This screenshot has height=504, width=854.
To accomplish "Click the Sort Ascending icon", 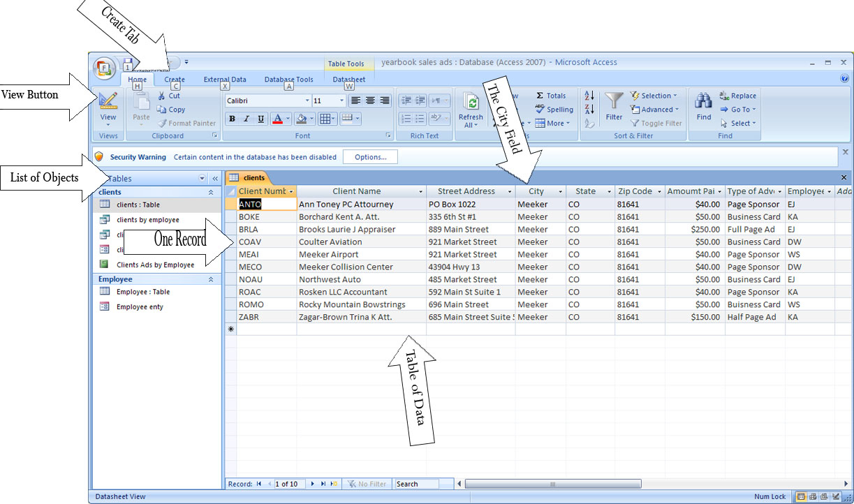I will [x=589, y=96].
